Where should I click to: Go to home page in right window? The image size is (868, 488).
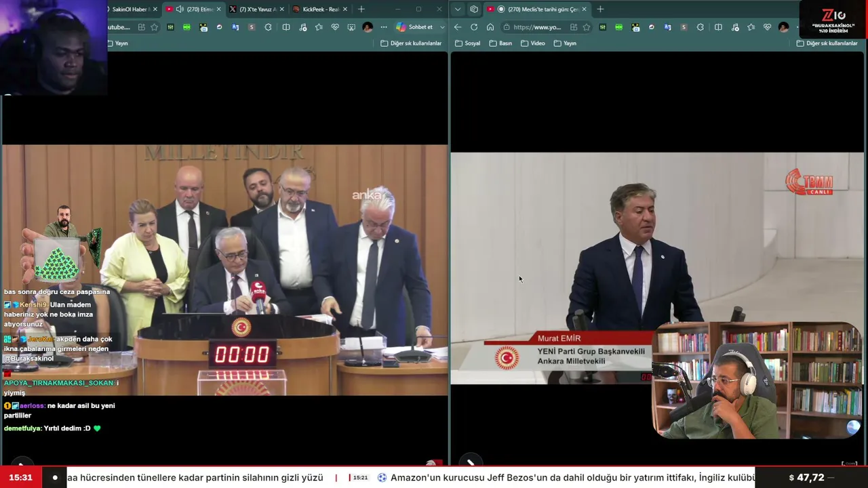490,27
